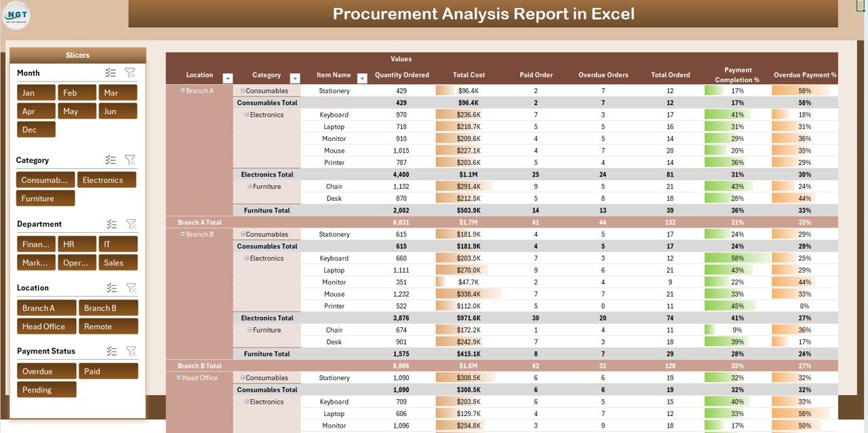Clear filter on Payment Status slicer

point(132,351)
